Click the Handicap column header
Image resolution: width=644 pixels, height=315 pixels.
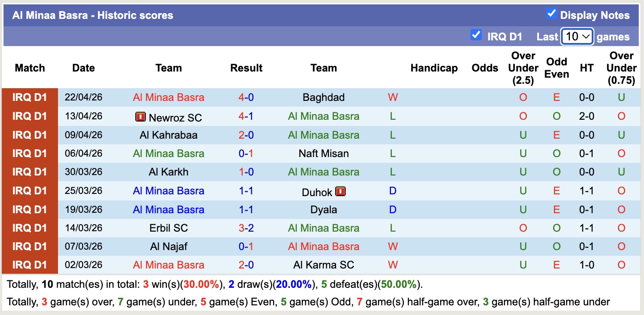[434, 68]
